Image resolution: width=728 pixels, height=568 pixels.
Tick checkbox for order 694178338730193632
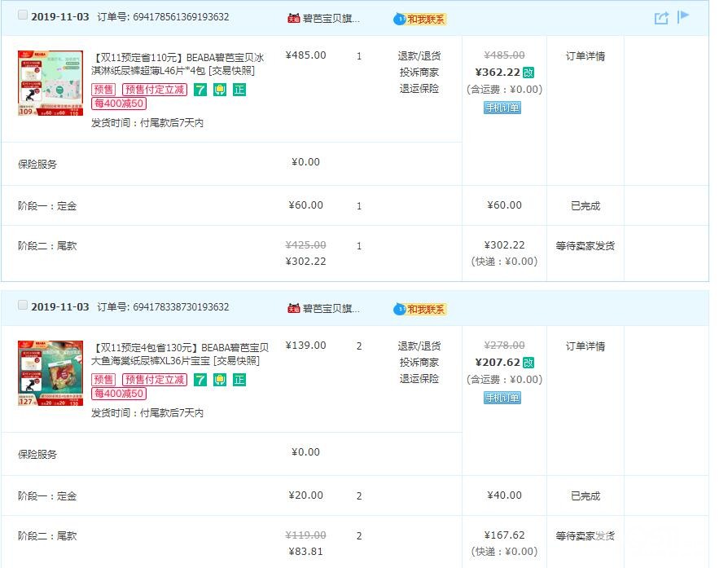pyautogui.click(x=23, y=306)
